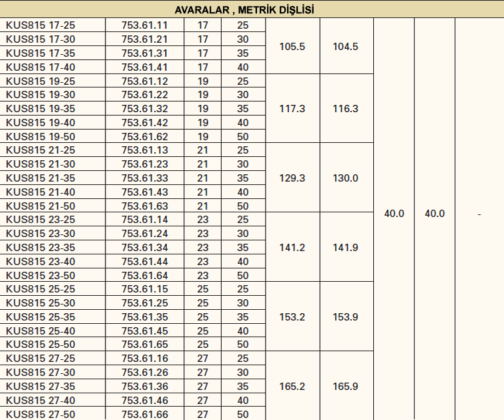Select code 753.61.13

[x=145, y=150]
